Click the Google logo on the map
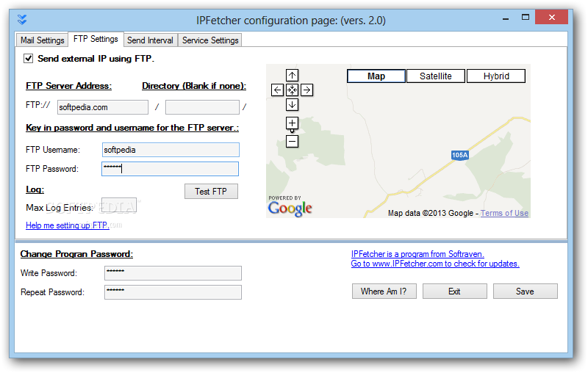 click(290, 209)
